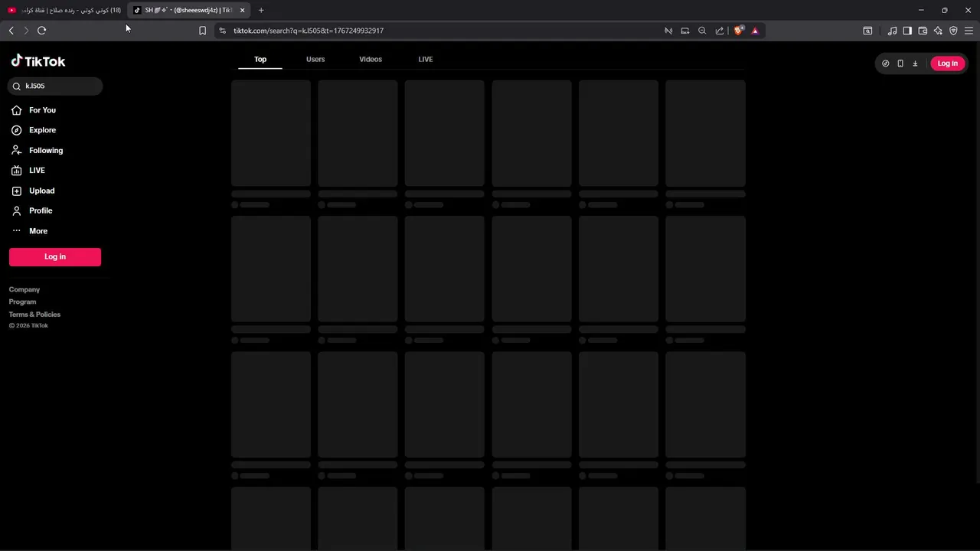The image size is (980, 551).
Task: Switch to the Users tab
Action: (315, 59)
